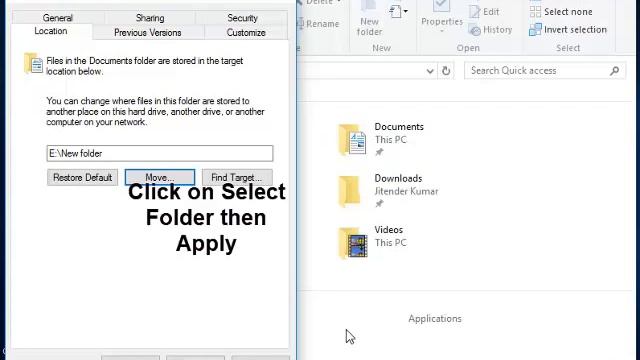Viewport: 640px width, 360px height.
Task: Click the Documents folder name
Action: [399, 127]
